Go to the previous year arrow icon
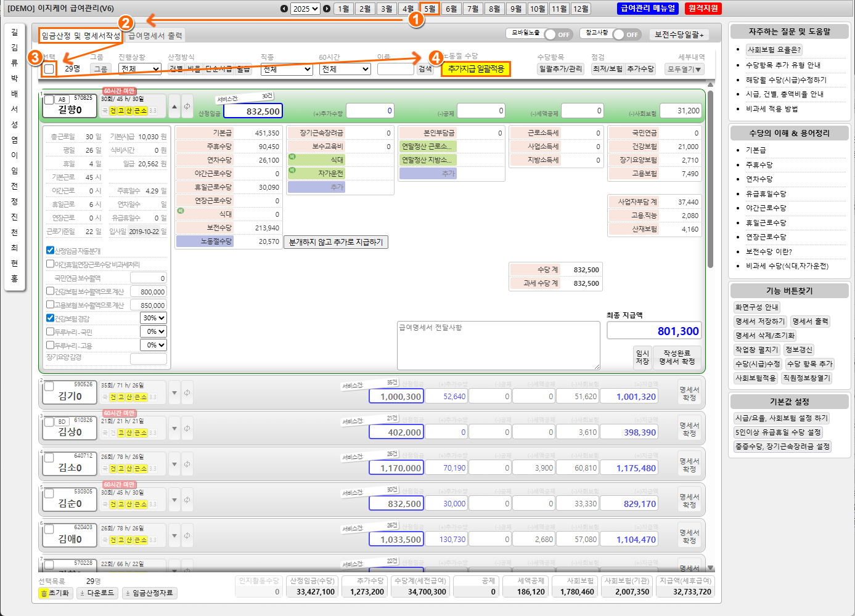Image resolution: width=855 pixels, height=616 pixels. [284, 9]
